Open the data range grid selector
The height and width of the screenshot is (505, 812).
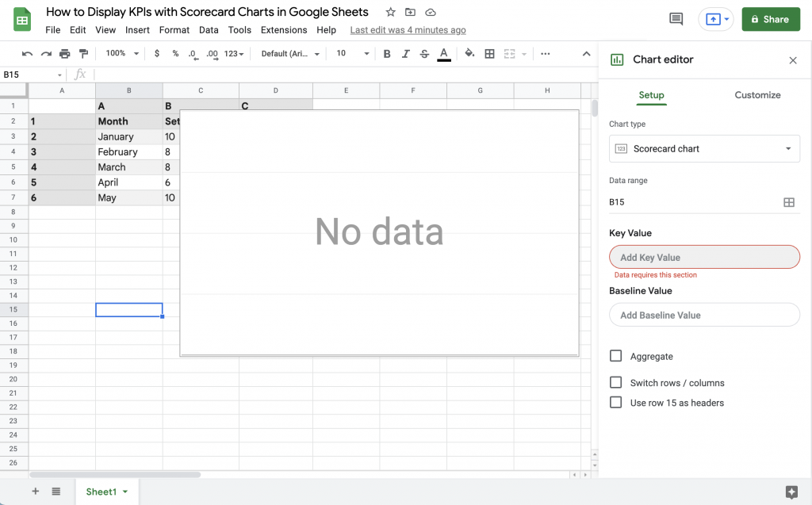tap(789, 202)
